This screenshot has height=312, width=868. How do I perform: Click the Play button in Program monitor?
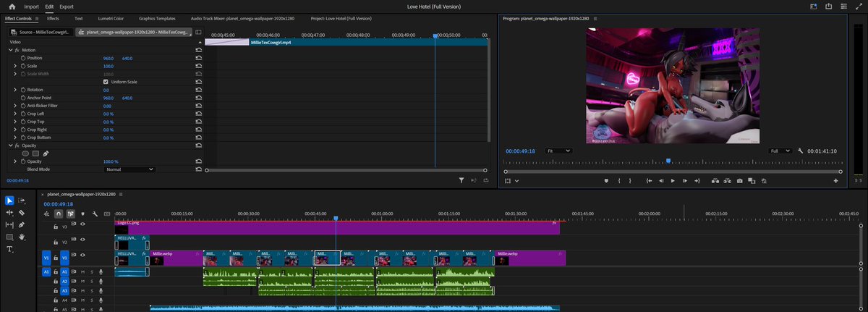pos(673,180)
